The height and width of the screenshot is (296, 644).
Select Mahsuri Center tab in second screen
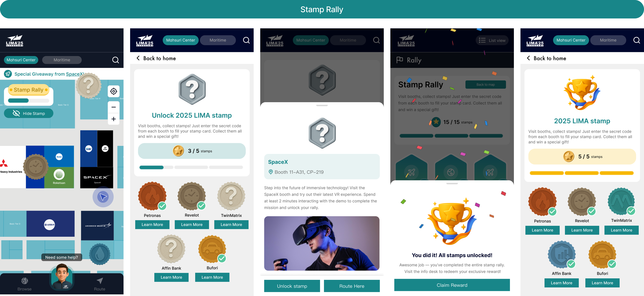coord(181,40)
